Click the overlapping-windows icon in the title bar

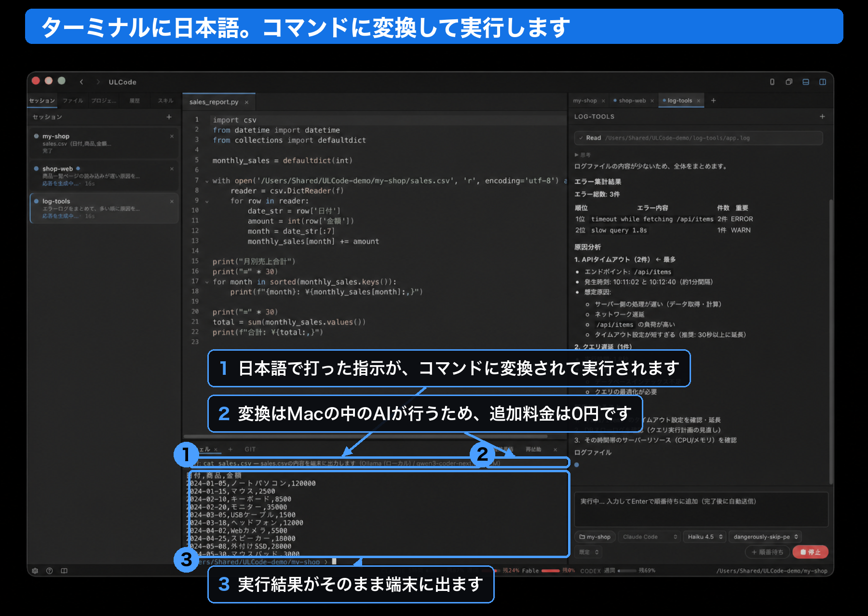[789, 82]
